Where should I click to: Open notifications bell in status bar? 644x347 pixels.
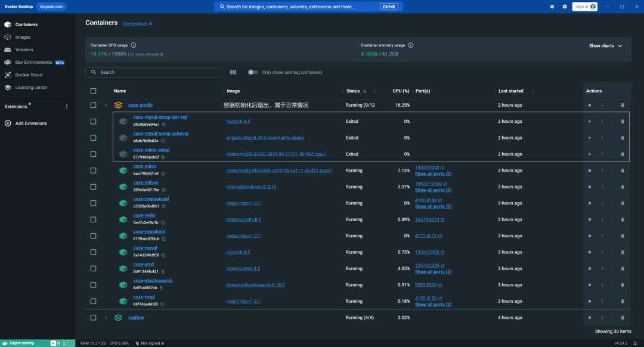coord(635,343)
